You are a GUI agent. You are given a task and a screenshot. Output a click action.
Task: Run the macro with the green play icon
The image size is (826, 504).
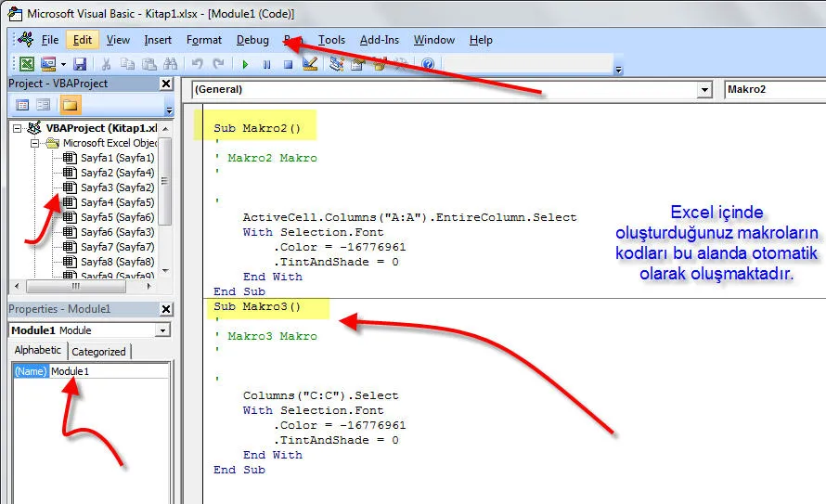pos(245,64)
